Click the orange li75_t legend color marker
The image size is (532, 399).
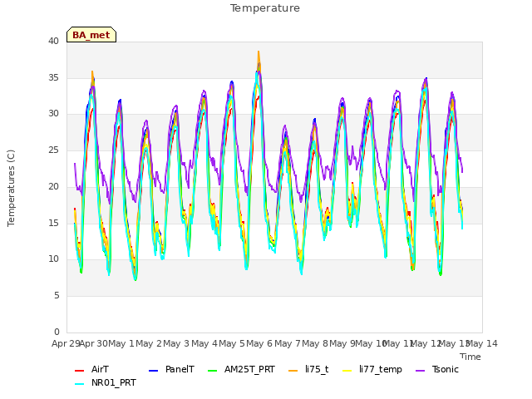293,371
